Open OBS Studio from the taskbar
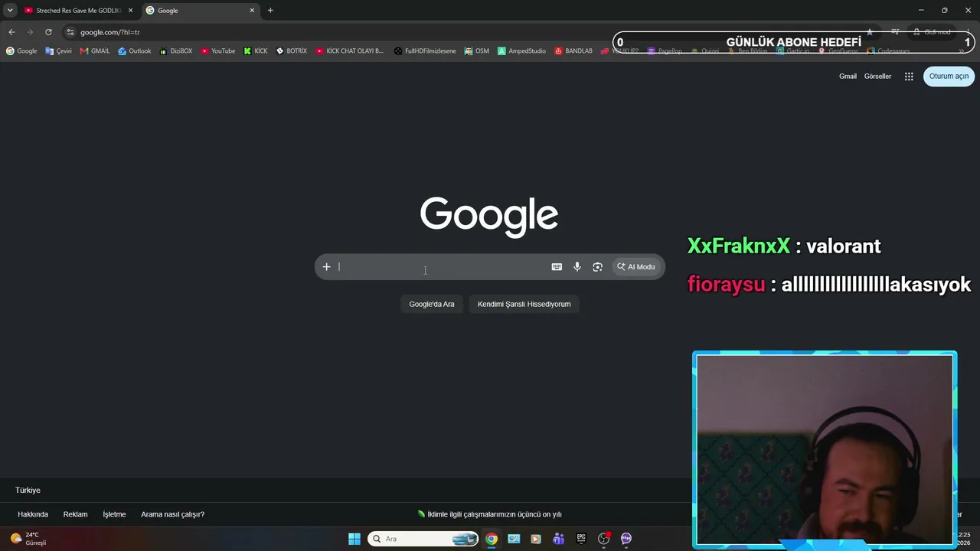This screenshot has height=551, width=980. point(604,539)
